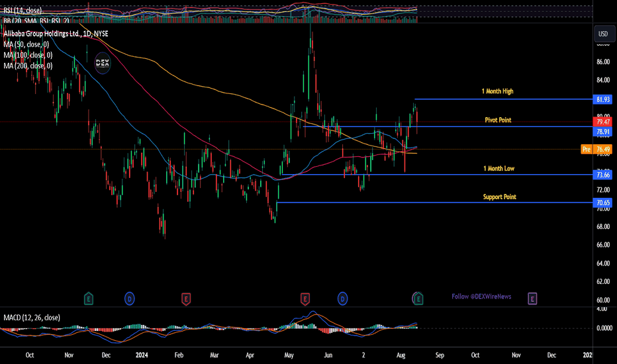Select the MA (100, close, 0) legend
The height and width of the screenshot is (364, 617).
pos(28,55)
